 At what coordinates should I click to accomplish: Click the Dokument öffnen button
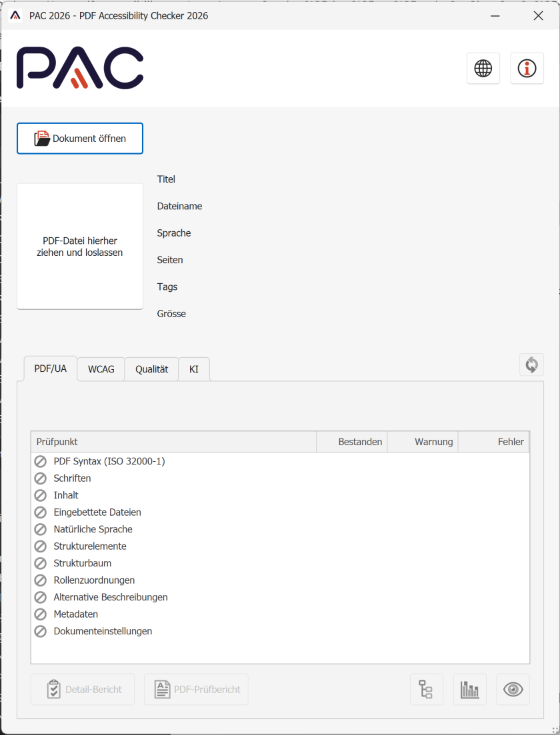(79, 138)
